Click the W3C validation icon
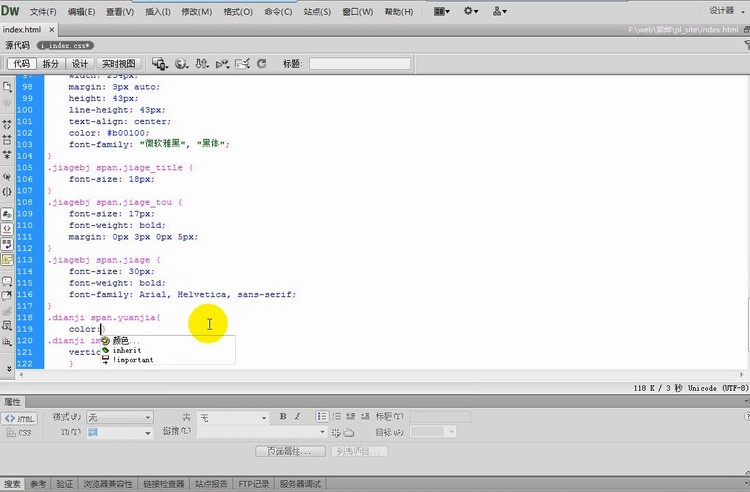Image resolution: width=750 pixels, height=492 pixels. (x=222, y=64)
